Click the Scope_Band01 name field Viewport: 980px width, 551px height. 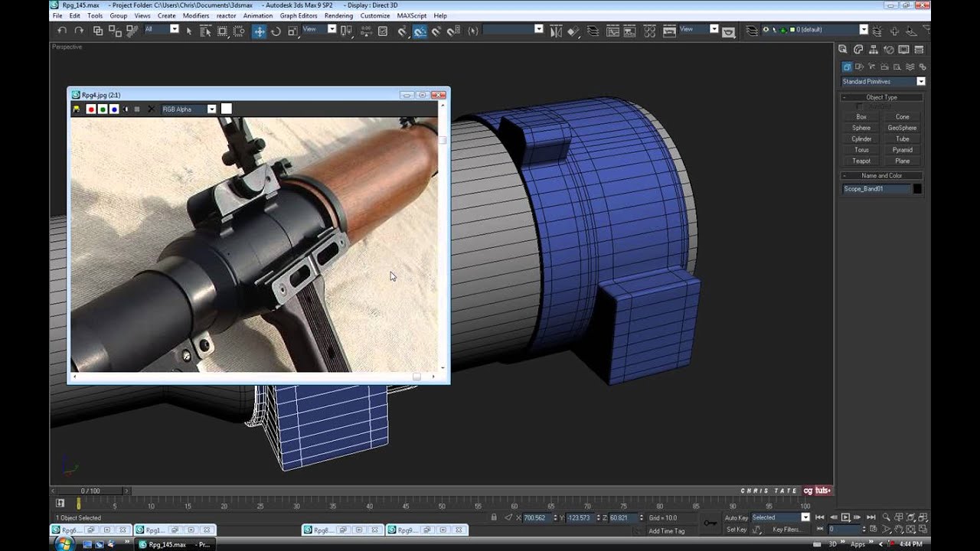click(x=876, y=188)
